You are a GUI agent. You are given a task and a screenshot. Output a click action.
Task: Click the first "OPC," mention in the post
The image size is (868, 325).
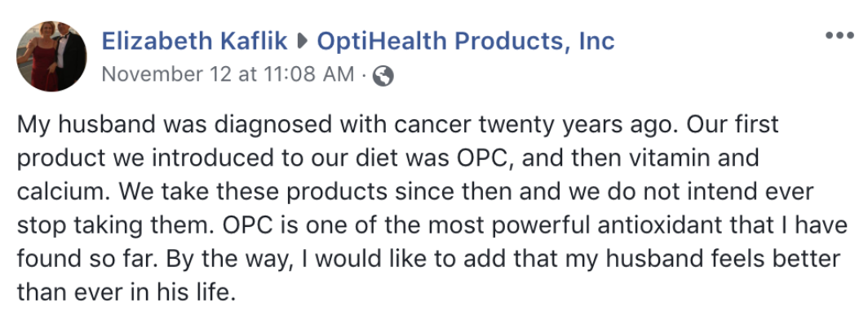[x=486, y=159]
